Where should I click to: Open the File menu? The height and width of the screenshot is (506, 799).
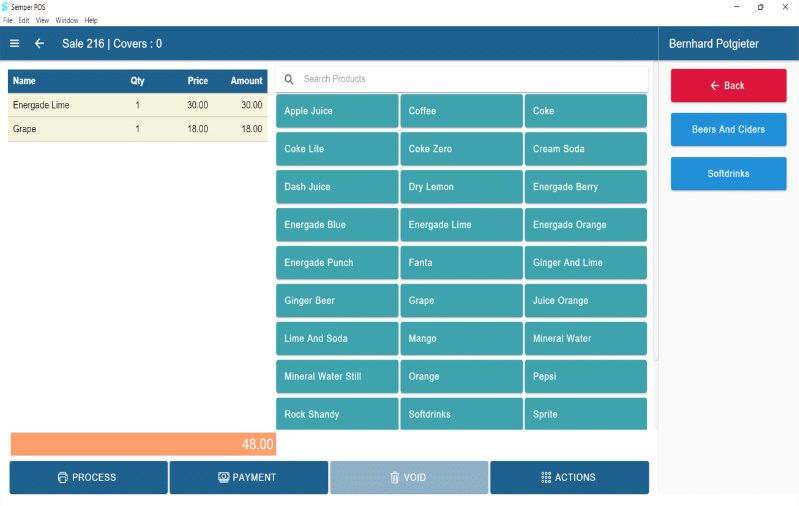tap(8, 20)
